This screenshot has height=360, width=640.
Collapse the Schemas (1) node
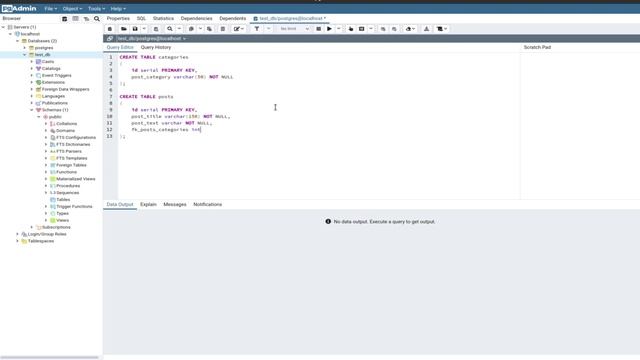32,110
